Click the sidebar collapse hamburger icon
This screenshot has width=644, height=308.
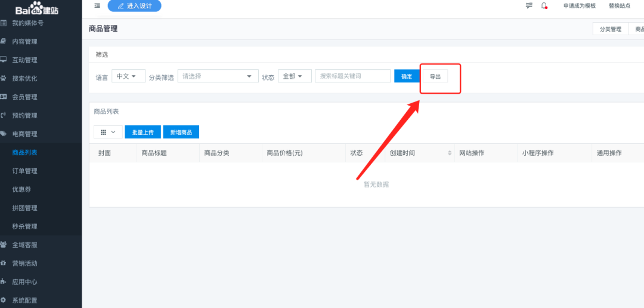click(97, 5)
